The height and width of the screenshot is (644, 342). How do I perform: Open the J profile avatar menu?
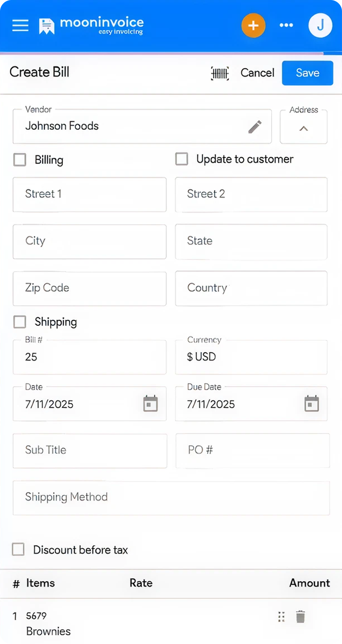point(320,25)
